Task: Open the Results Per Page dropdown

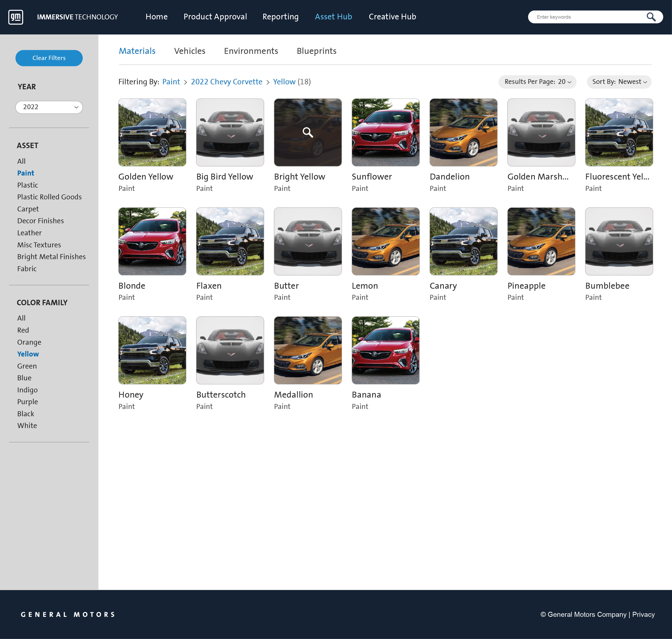Action: [537, 82]
